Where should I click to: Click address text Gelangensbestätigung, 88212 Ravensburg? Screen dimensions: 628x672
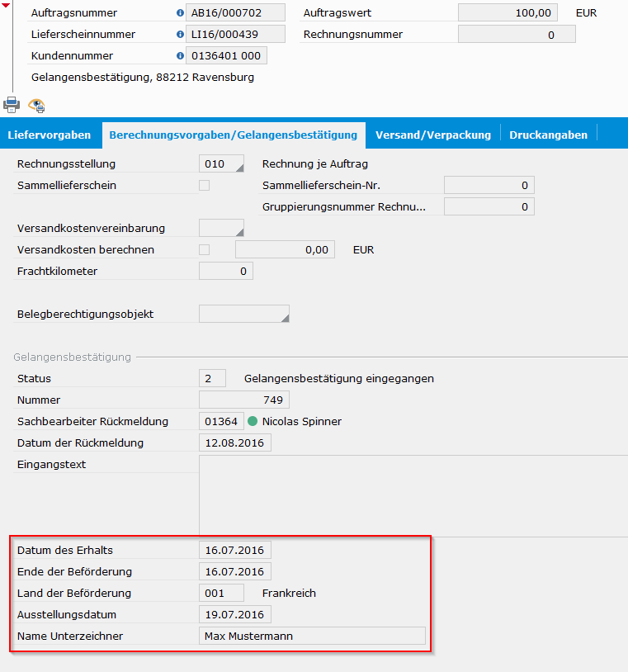click(143, 78)
